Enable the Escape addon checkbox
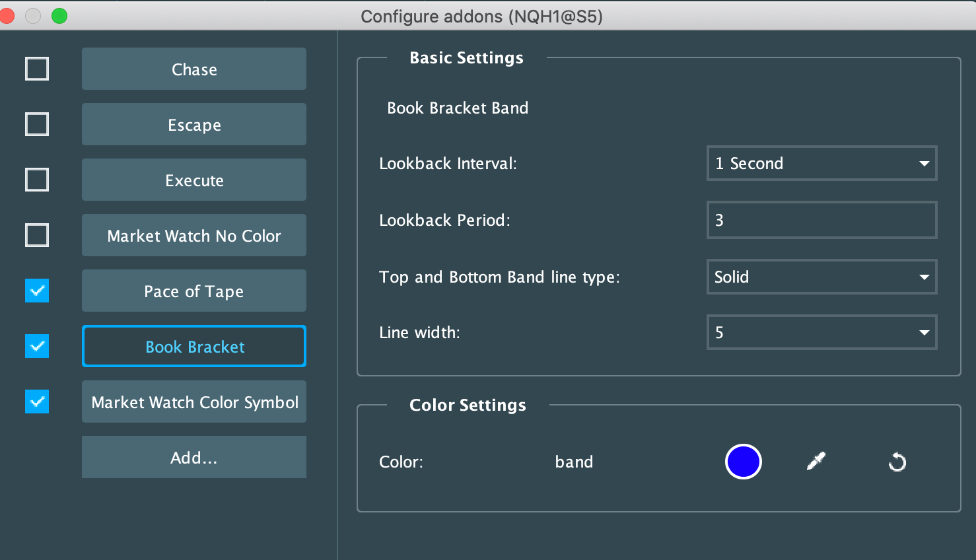 coord(36,123)
